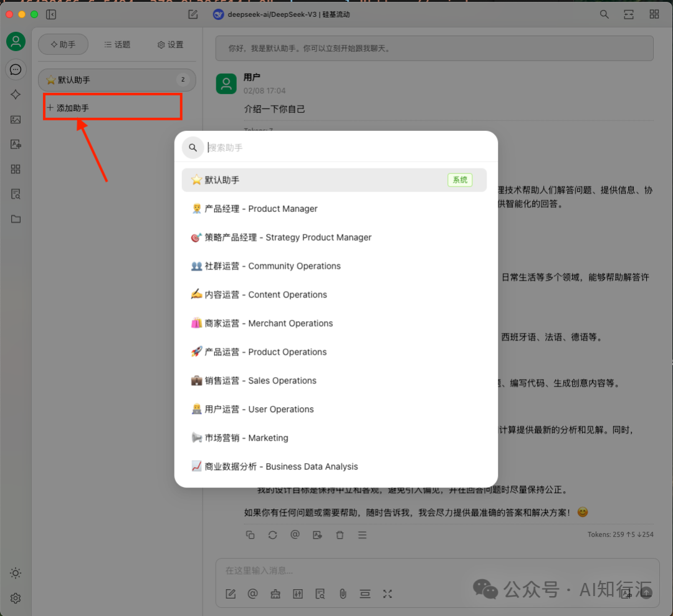This screenshot has width=673, height=616.
Task: Click the expand input fullscreen icon
Action: (388, 594)
